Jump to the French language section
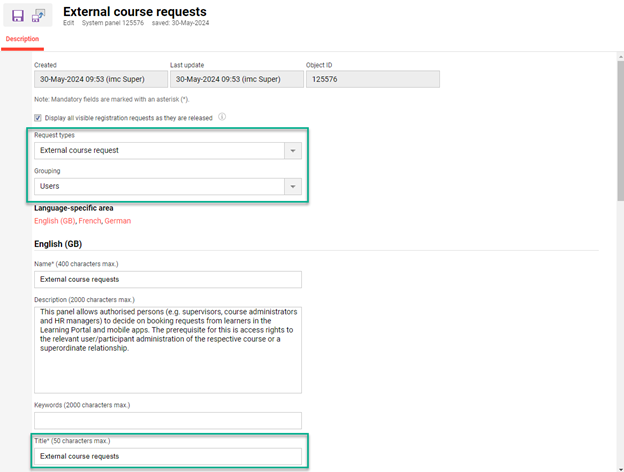The image size is (624, 472). coord(89,221)
